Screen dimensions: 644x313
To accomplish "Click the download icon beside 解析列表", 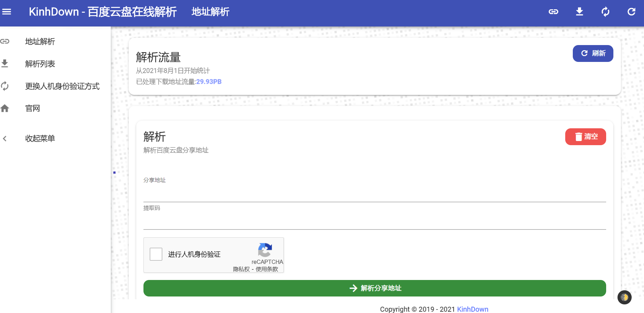I will coord(5,64).
